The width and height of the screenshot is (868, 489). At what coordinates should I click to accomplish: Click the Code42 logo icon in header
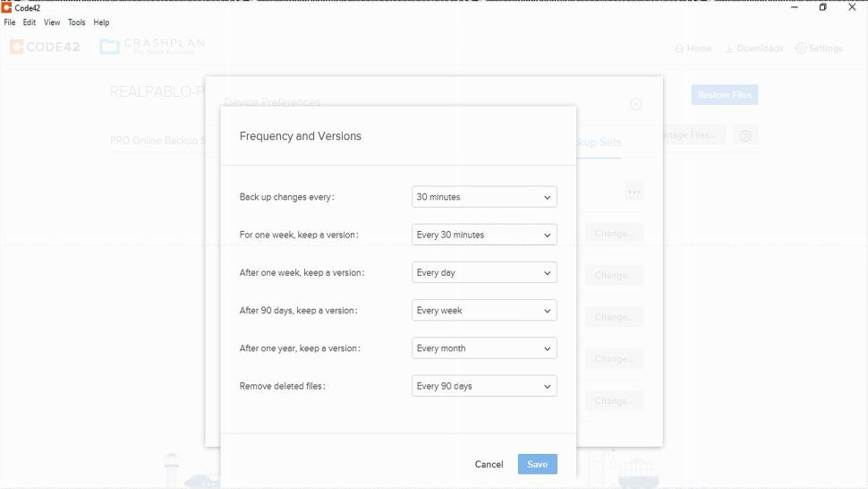point(17,47)
